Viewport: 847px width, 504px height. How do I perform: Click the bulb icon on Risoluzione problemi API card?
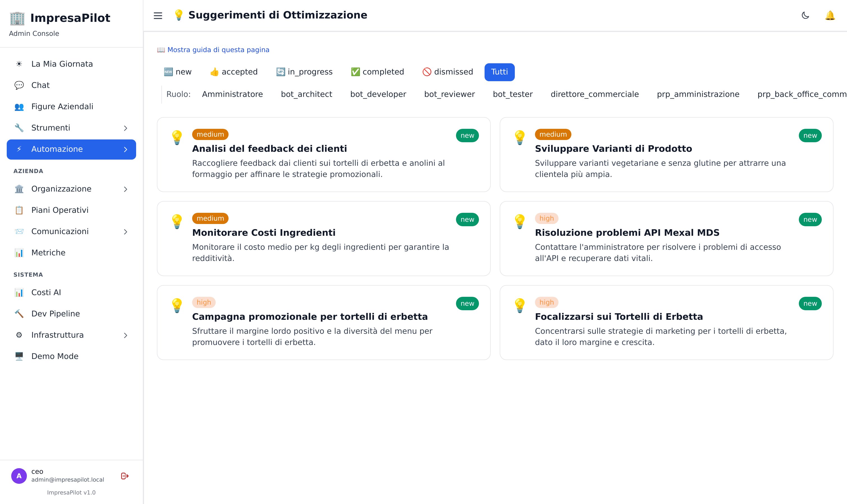point(520,221)
